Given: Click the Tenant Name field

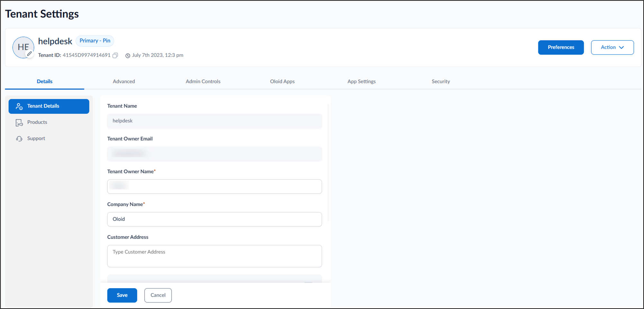Looking at the screenshot, I should click(214, 121).
